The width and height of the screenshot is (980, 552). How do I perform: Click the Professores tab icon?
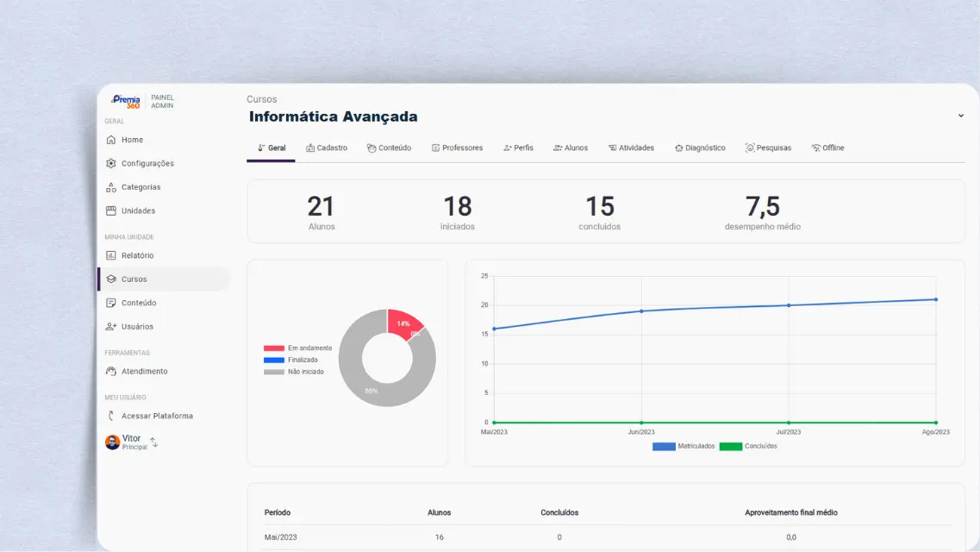tap(435, 147)
